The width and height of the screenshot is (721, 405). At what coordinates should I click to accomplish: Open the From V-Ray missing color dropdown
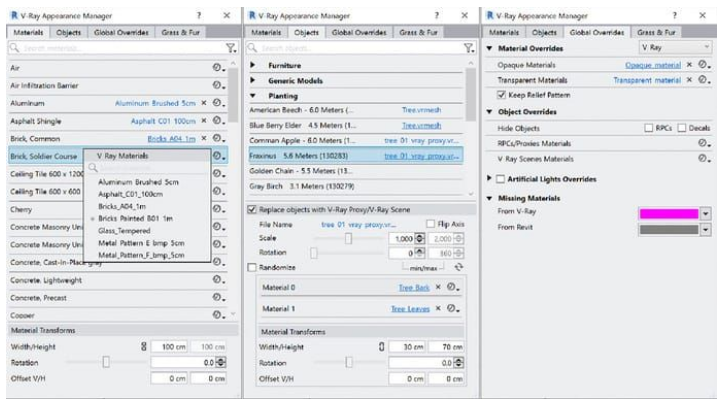[x=704, y=214]
